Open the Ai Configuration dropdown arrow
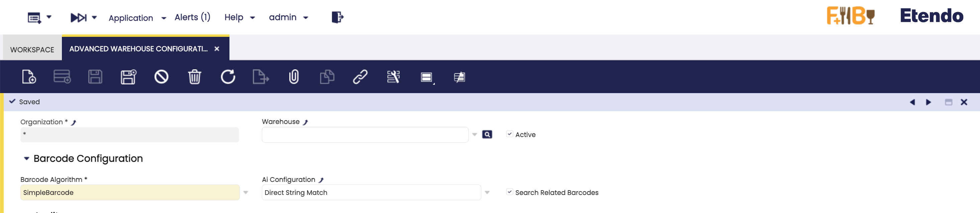 (487, 193)
